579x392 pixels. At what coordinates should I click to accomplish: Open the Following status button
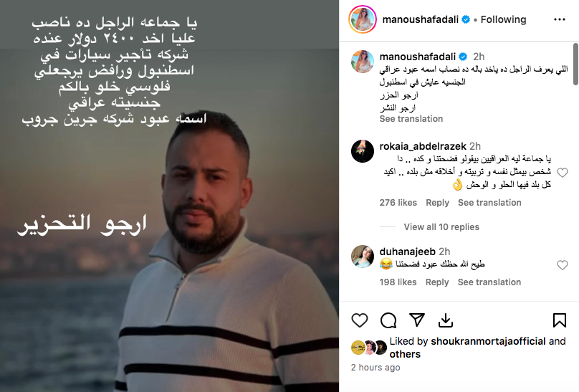503,19
